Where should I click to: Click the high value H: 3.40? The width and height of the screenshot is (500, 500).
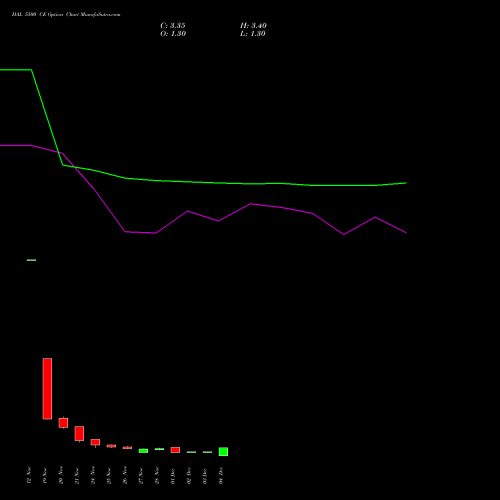click(253, 26)
